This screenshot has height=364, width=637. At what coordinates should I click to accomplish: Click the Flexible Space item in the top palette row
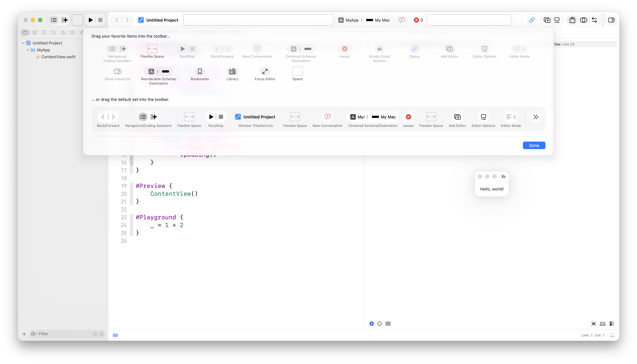click(152, 52)
